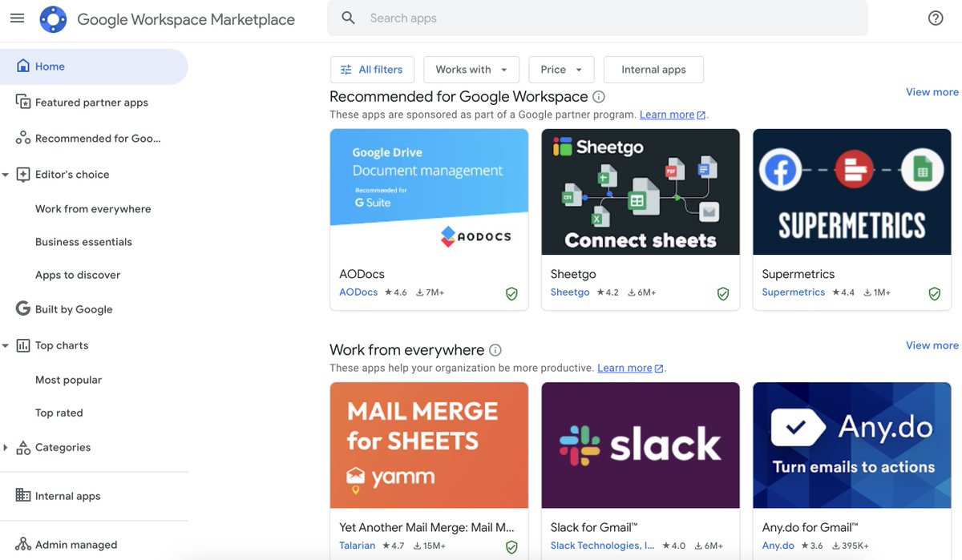This screenshot has width=962, height=560.
Task: Click info icon beside Work from everywhere heading
Action: point(495,350)
